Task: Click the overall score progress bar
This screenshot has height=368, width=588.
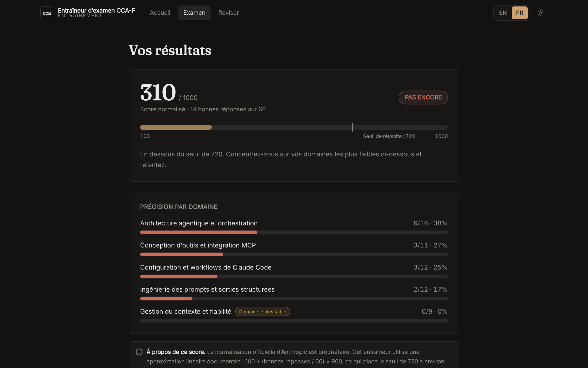Action: 294,127
